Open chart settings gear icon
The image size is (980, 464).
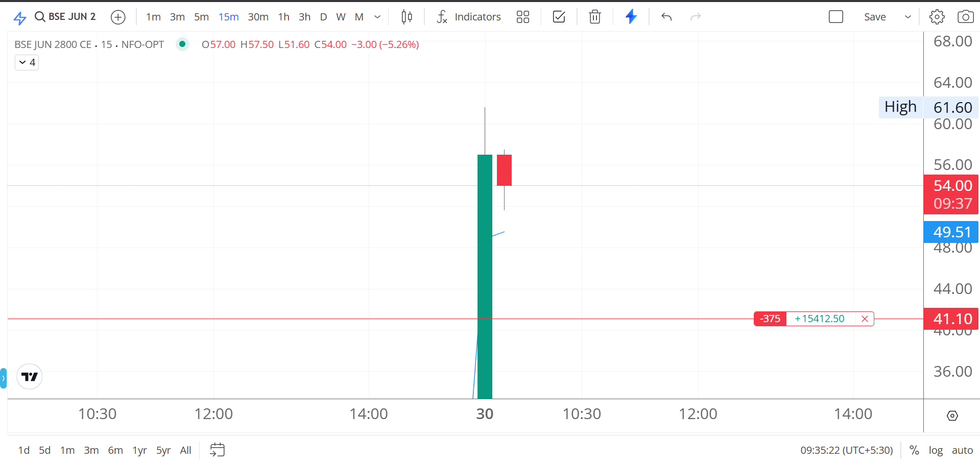(x=937, y=17)
